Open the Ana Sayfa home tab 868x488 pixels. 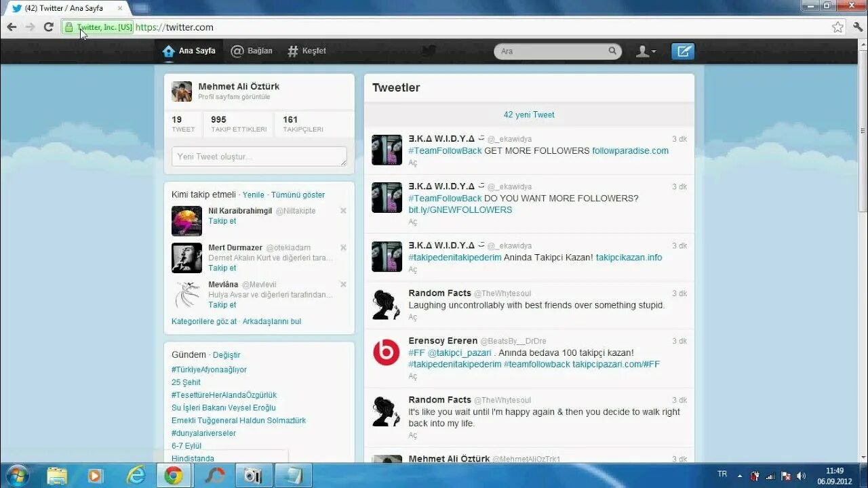(x=189, y=51)
